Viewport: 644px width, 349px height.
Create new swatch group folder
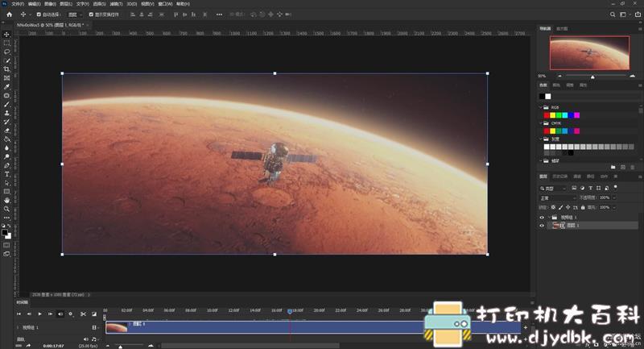pos(613,168)
